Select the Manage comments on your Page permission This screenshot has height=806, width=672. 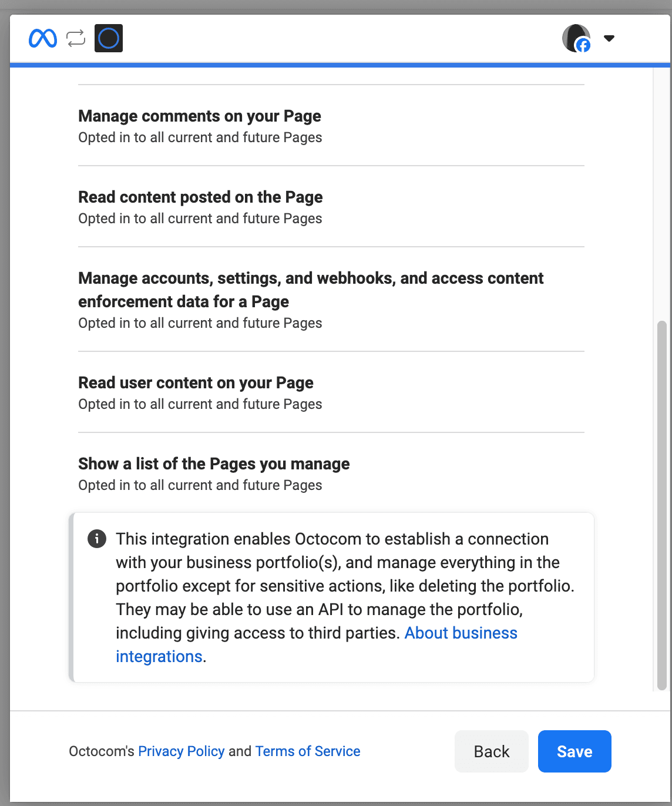point(199,116)
